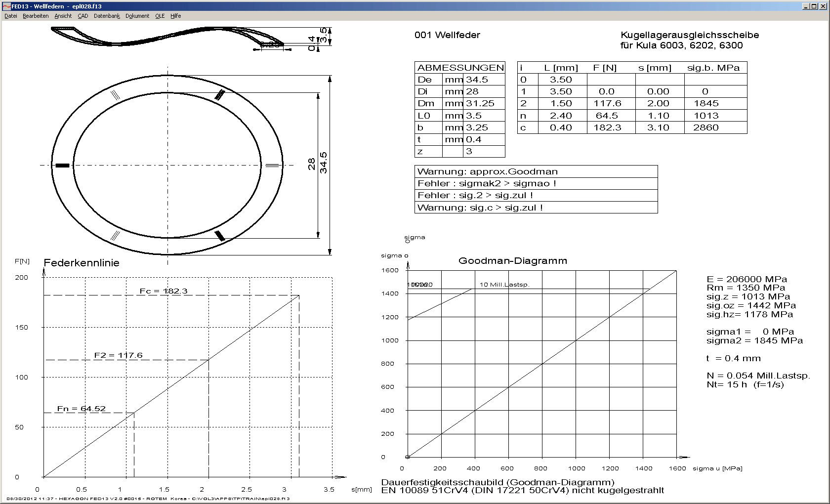Open the OLE menu
The height and width of the screenshot is (504, 830).
click(160, 16)
